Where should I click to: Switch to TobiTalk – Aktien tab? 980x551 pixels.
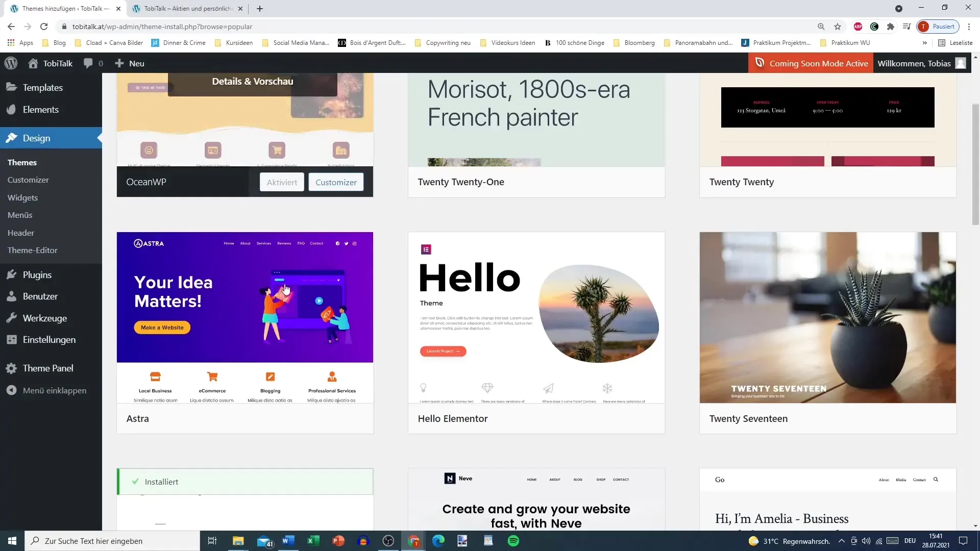[x=188, y=9]
